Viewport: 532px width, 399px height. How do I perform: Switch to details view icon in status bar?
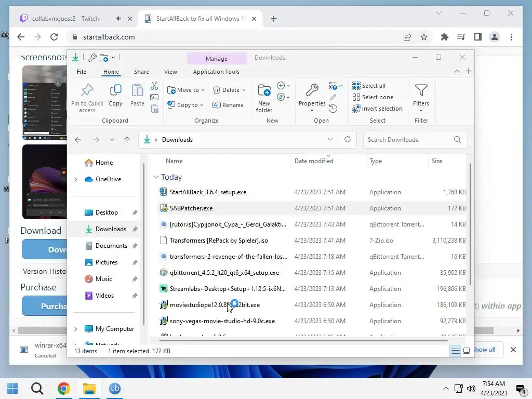pos(455,351)
